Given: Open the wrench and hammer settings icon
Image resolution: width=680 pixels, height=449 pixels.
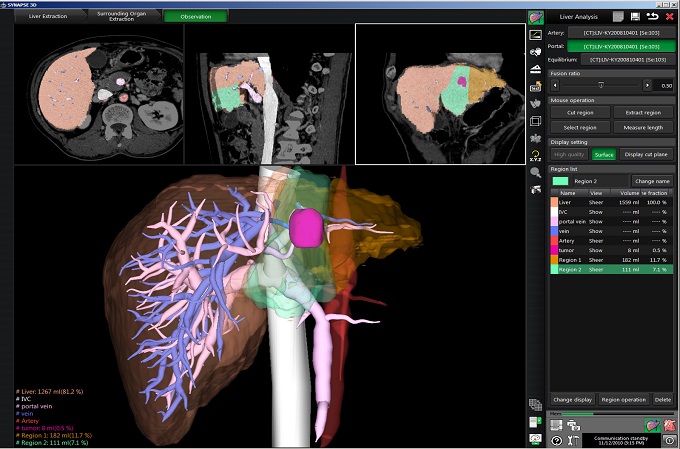Looking at the screenshot, I should [575, 440].
